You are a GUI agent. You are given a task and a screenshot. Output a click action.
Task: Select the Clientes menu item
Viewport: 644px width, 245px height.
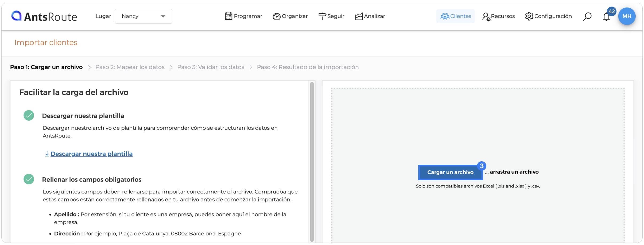(x=456, y=16)
